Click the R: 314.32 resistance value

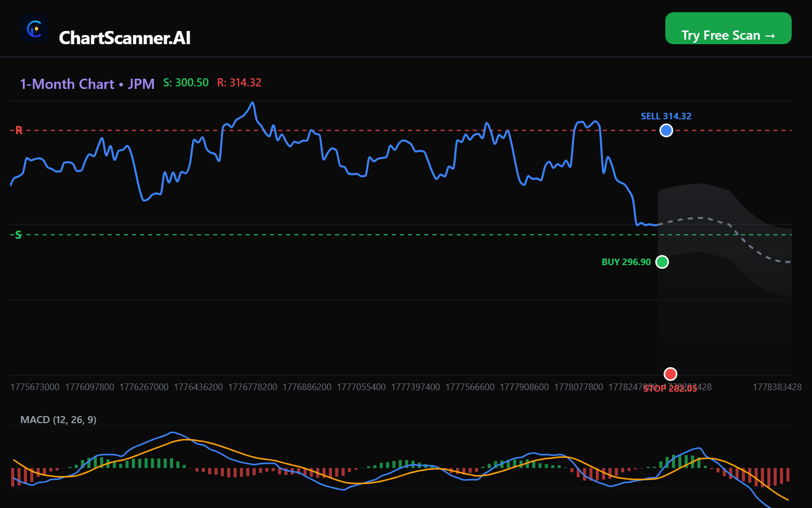click(x=239, y=83)
